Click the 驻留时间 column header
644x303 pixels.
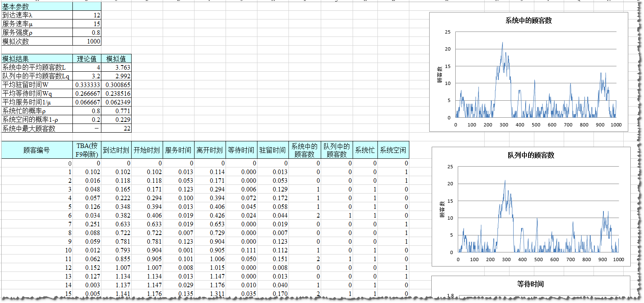(x=273, y=150)
